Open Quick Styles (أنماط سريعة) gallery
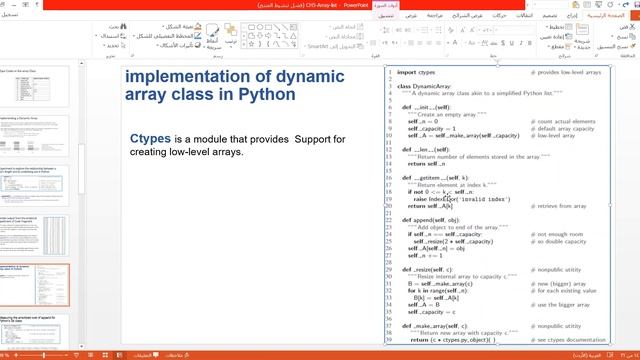Image resolution: width=640 pixels, height=360 pixels. [x=213, y=37]
